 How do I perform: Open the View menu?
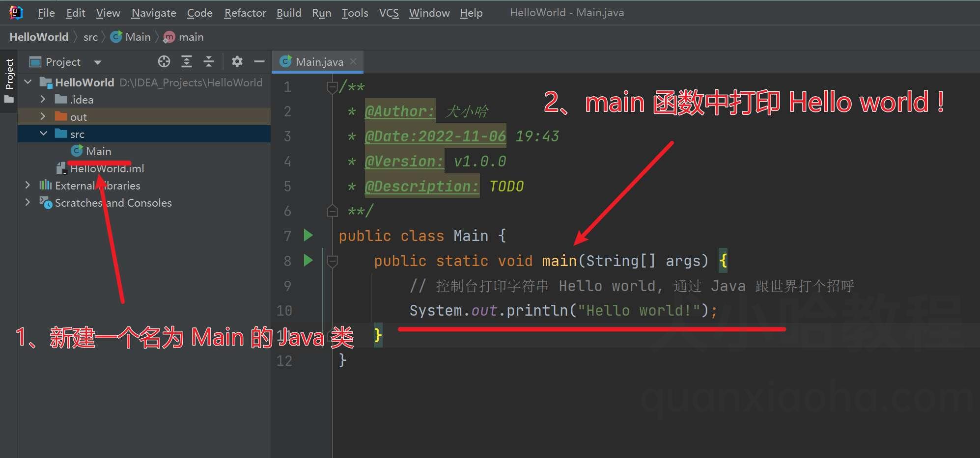pos(108,13)
